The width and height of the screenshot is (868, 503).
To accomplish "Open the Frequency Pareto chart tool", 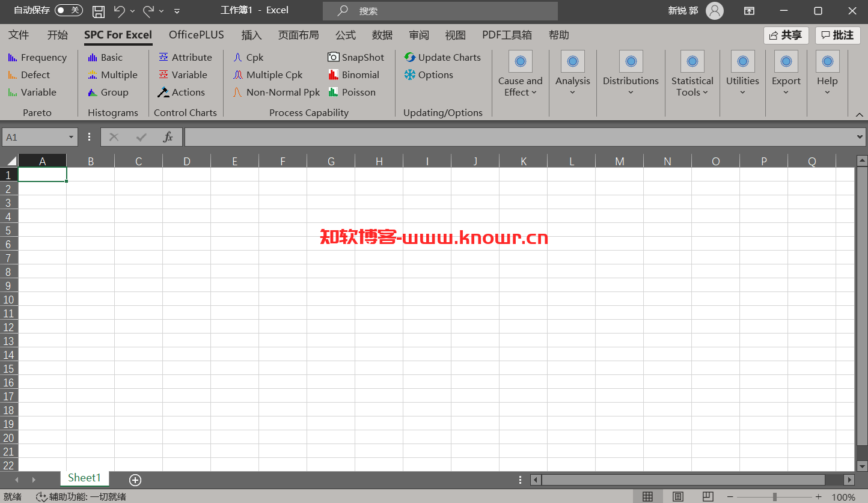I will click(x=37, y=57).
